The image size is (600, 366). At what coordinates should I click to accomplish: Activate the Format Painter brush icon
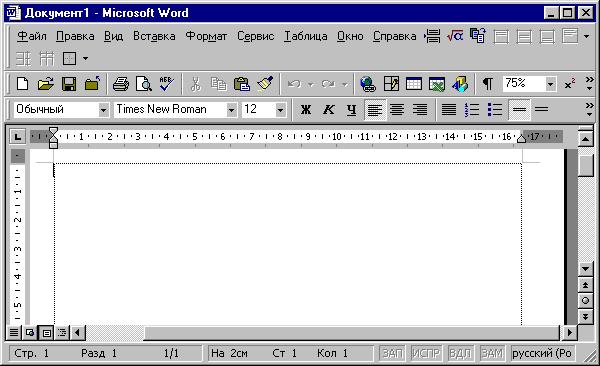point(265,83)
